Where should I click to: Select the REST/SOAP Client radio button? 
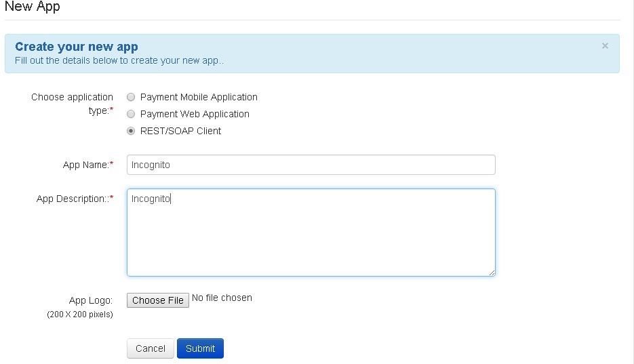131,131
